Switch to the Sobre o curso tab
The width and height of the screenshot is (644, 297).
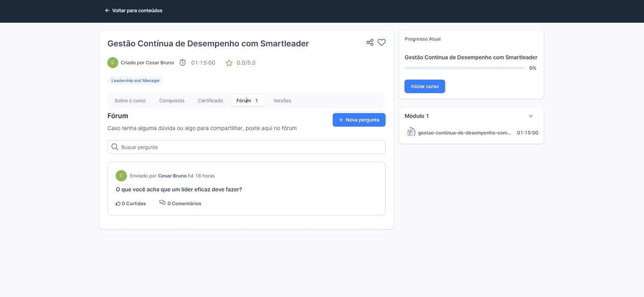(130, 101)
